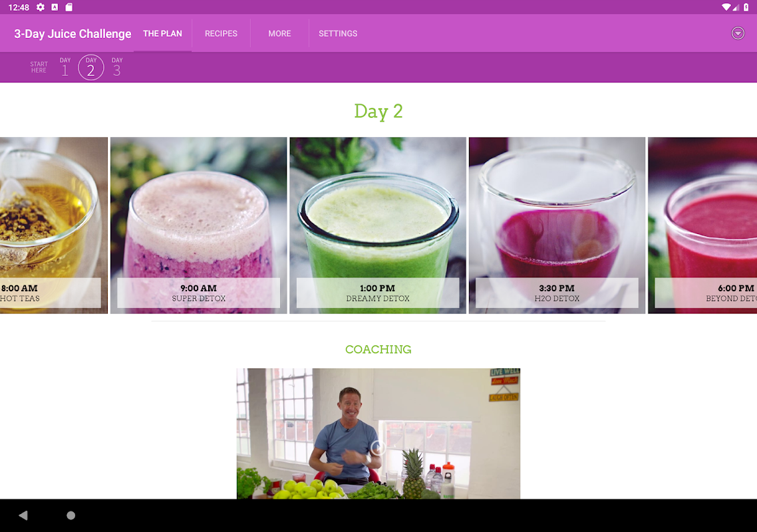Open the 8:00 AM Hot Teas card

pos(54,225)
